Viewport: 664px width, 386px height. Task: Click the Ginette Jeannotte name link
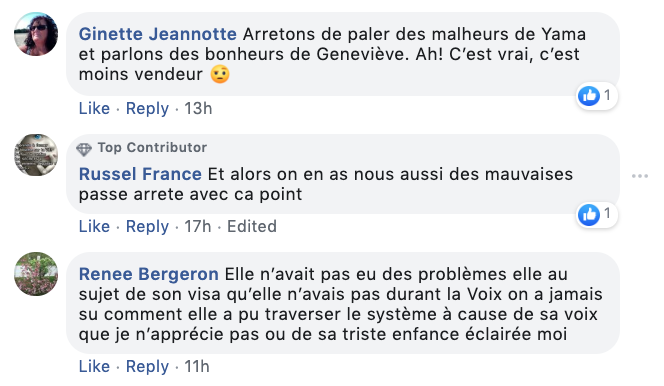point(158,34)
